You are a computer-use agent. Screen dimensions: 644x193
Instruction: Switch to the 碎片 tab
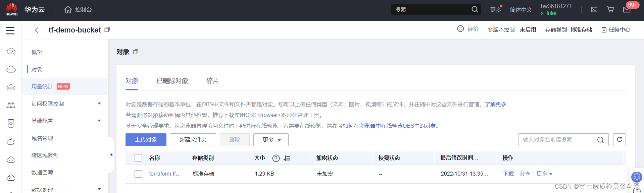coord(212,81)
